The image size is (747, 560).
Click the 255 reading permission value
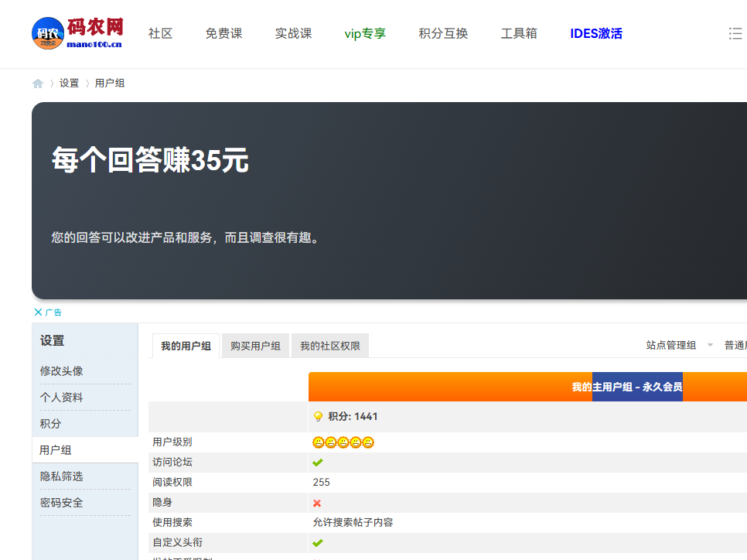pyautogui.click(x=321, y=483)
